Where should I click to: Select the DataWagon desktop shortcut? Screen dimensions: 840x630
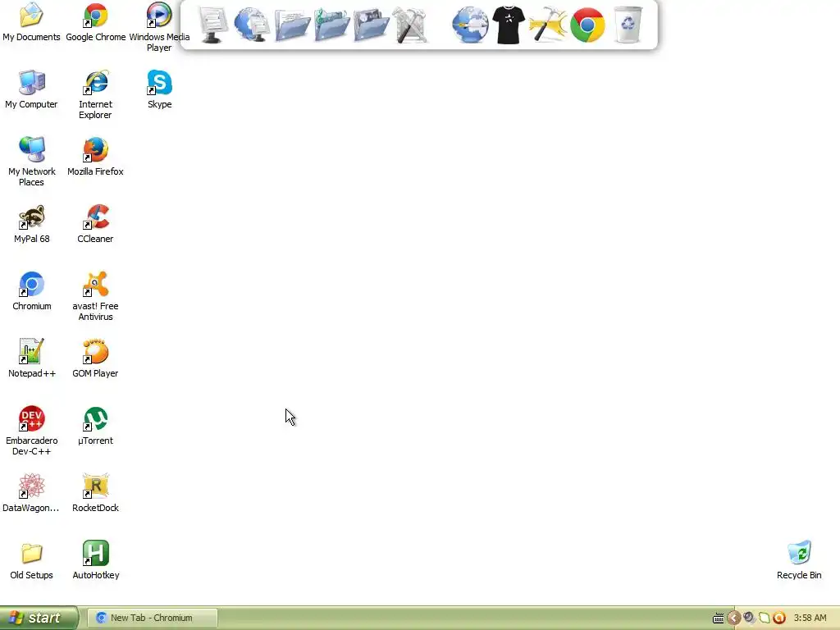pos(31,493)
